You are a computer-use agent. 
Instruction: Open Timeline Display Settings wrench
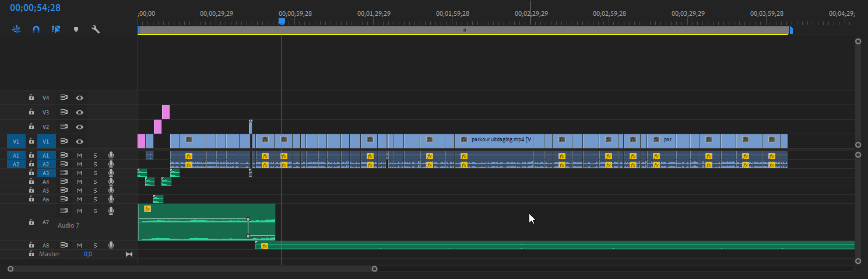coord(96,29)
